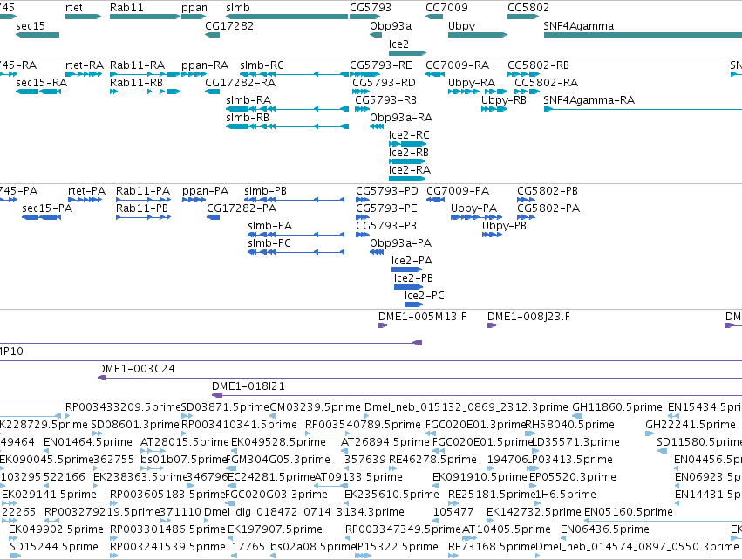Select the slmb-RA transcript label
The width and height of the screenshot is (742, 560).
point(248,100)
